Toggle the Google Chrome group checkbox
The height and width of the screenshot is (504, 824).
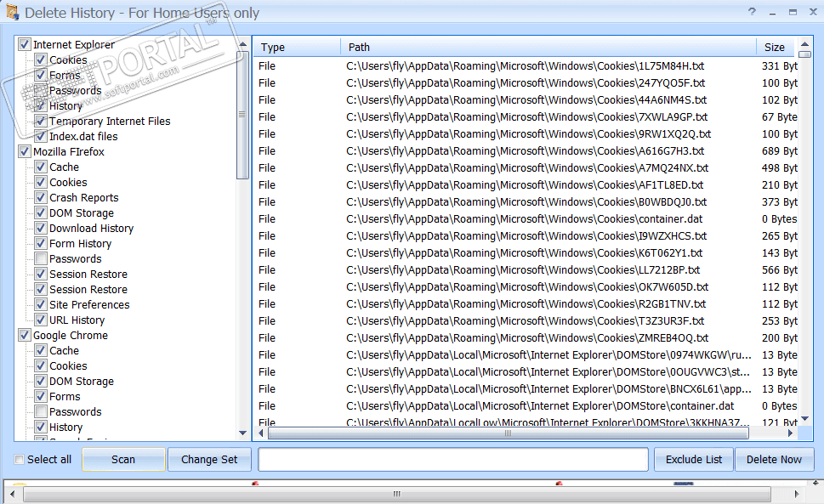[x=24, y=335]
